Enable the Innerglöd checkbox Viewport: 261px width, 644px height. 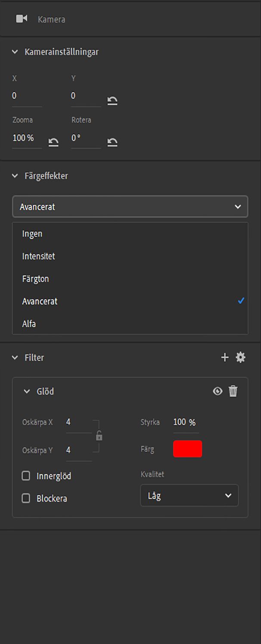tap(26, 476)
